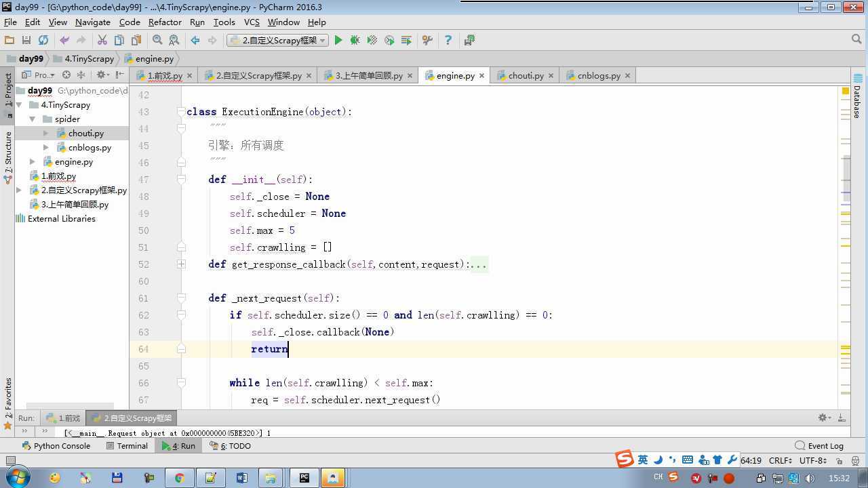Image resolution: width=868 pixels, height=488 pixels.
Task: Open Settings with the wrench icon
Action: [427, 41]
